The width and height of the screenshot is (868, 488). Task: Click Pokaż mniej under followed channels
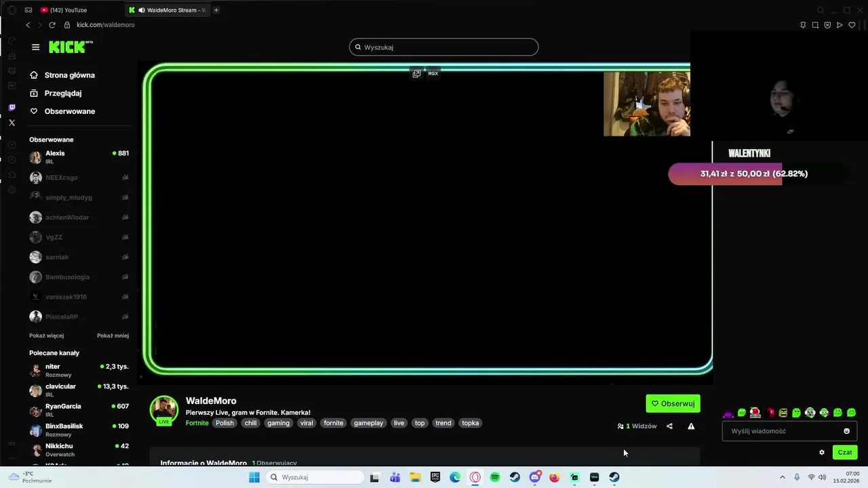(113, 335)
